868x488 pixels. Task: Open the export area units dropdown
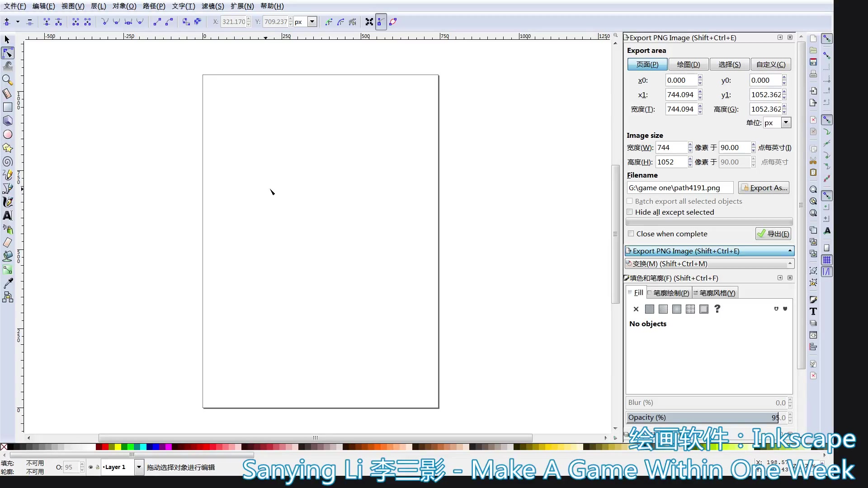tap(786, 122)
